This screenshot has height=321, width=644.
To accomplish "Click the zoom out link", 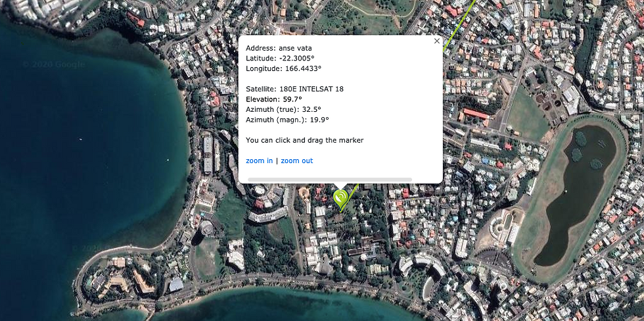I will [297, 160].
